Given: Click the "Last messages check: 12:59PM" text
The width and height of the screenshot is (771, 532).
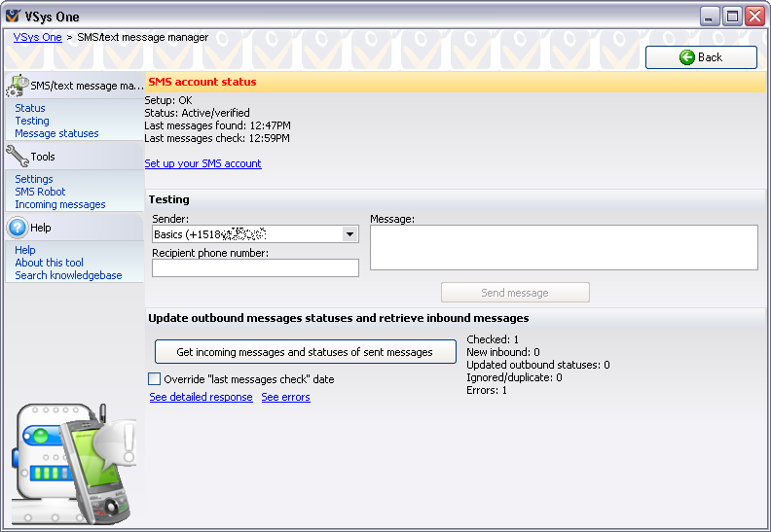Looking at the screenshot, I should (x=217, y=138).
